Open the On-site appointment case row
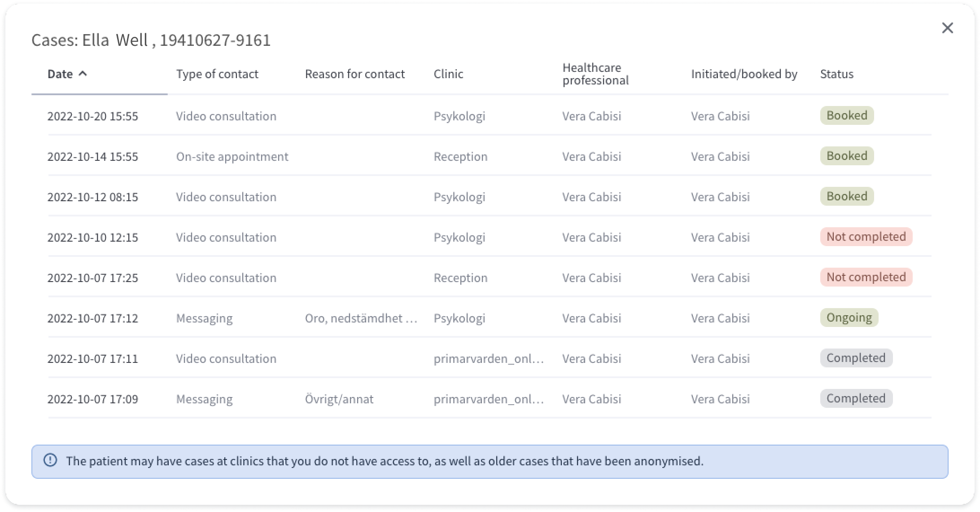The image size is (980, 512). coord(490,156)
